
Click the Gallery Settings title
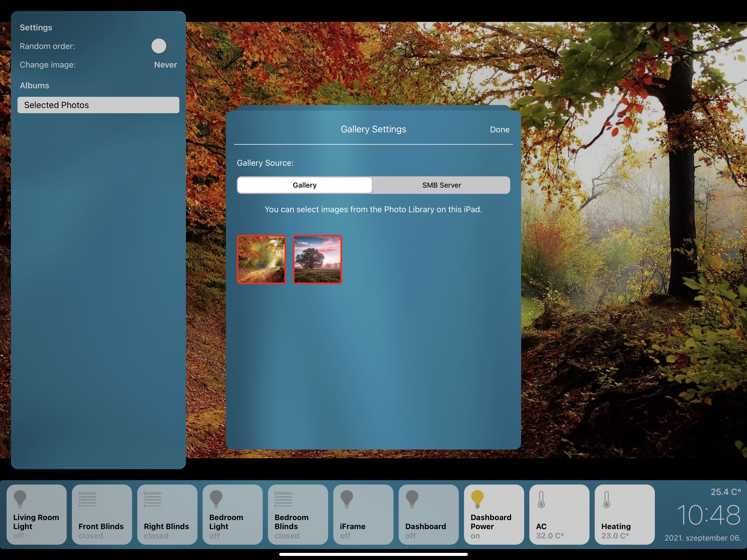[x=373, y=129]
